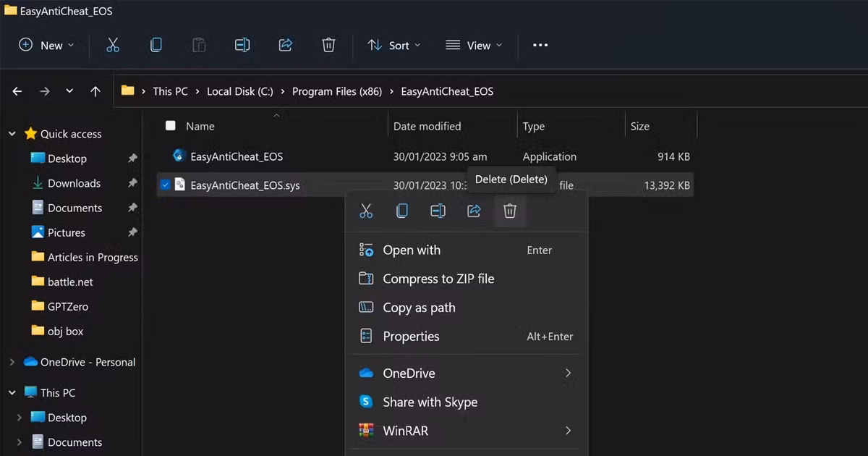Viewport: 868px width, 456px height.
Task: Click the pin icon next to Pictures
Action: [132, 232]
